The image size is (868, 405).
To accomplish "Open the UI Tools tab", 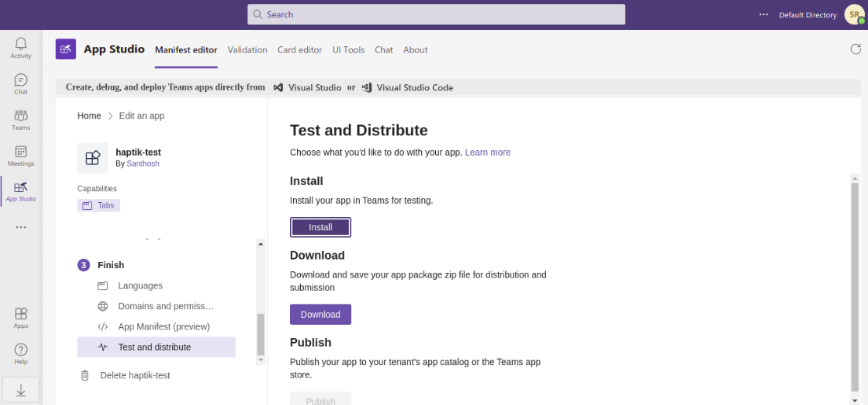I will tap(348, 50).
